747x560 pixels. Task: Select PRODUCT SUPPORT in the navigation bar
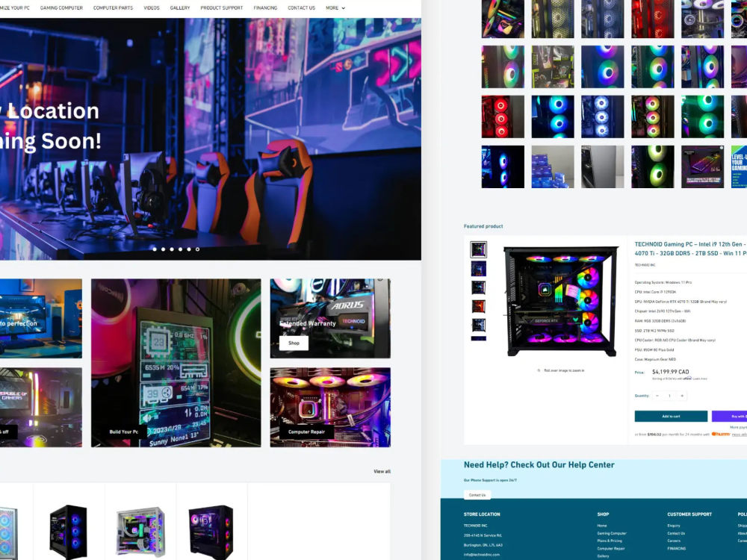coord(222,8)
